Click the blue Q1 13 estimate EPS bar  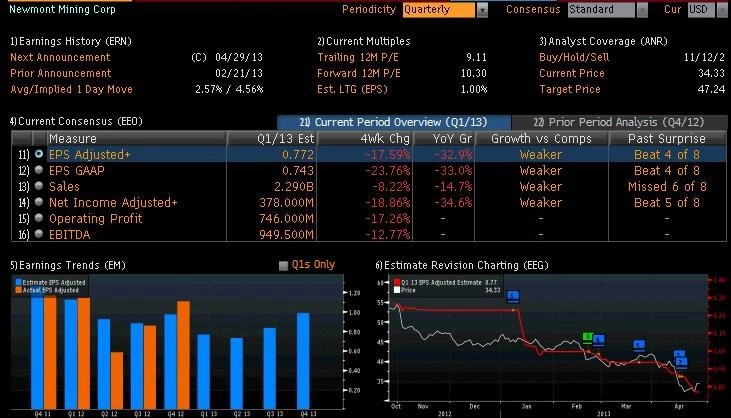click(204, 371)
